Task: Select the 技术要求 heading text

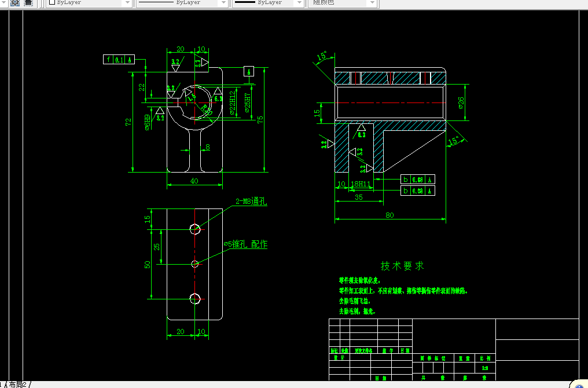Action: (x=402, y=266)
